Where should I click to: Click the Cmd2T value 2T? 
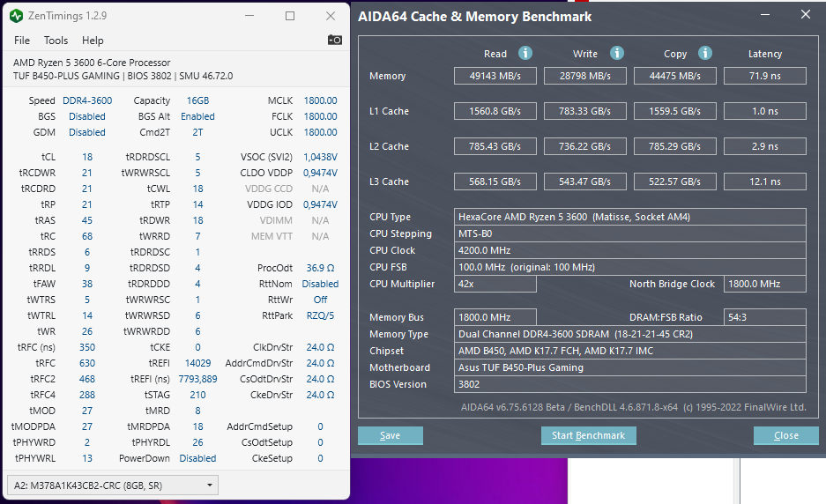[197, 132]
